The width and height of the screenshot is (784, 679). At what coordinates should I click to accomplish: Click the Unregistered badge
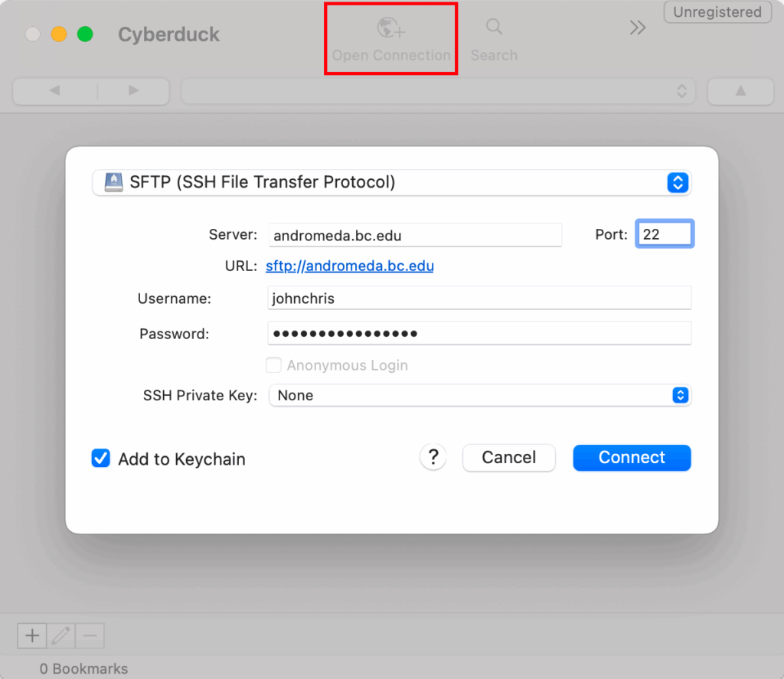point(717,12)
